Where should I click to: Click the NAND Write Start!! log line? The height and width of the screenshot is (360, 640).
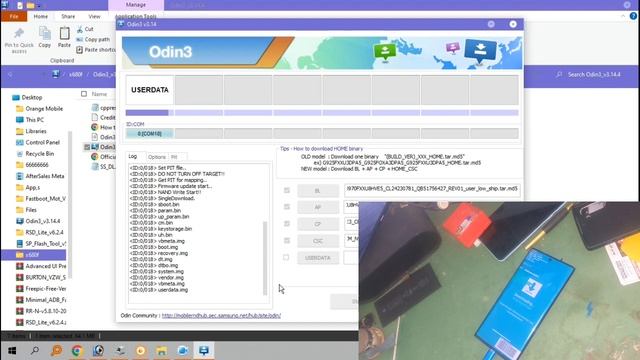click(x=165, y=192)
